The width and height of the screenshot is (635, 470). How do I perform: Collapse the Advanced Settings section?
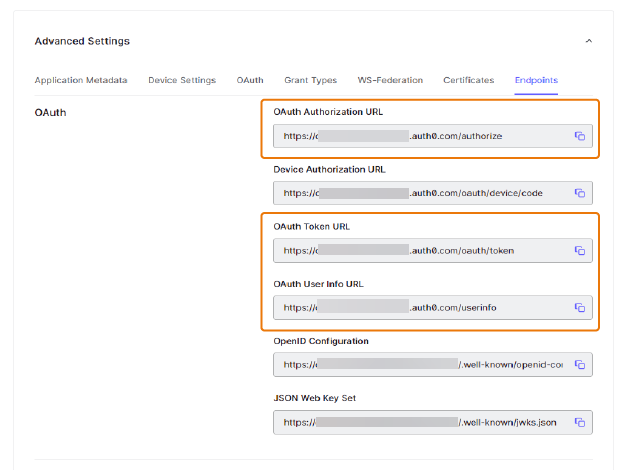coord(589,41)
